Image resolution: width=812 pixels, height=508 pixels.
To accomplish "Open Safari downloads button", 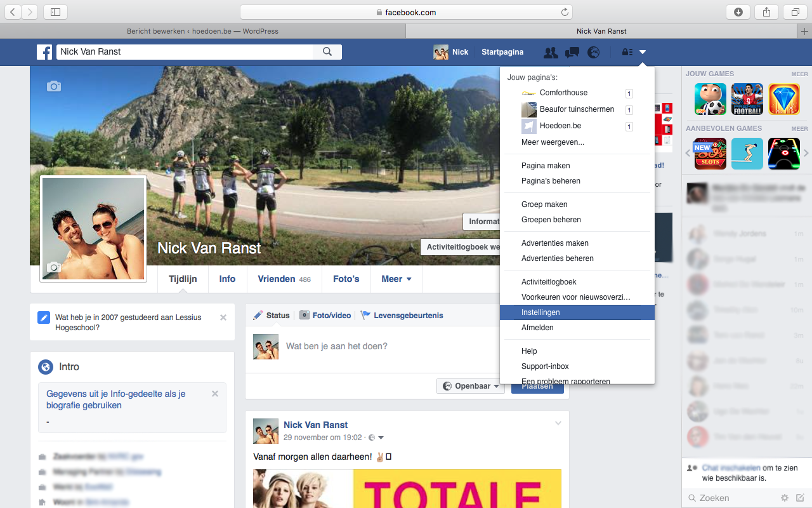I will click(738, 12).
